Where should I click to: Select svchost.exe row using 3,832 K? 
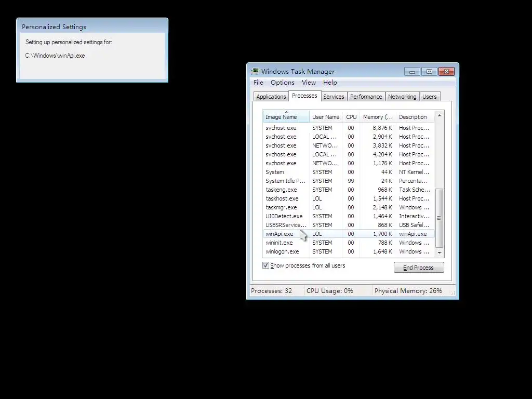tap(349, 145)
